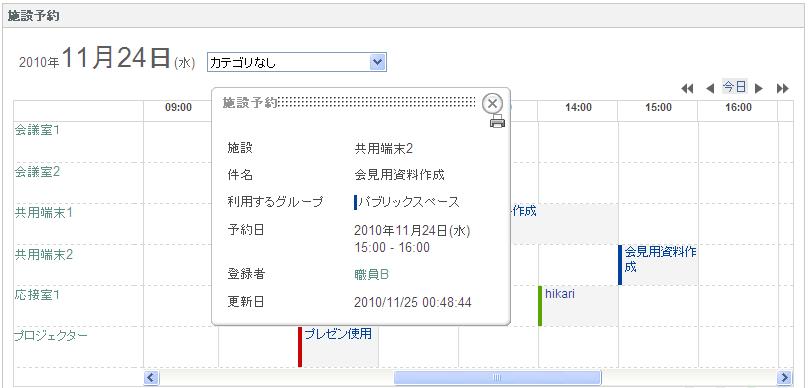Close the 施設予約 detail popup

(492, 104)
